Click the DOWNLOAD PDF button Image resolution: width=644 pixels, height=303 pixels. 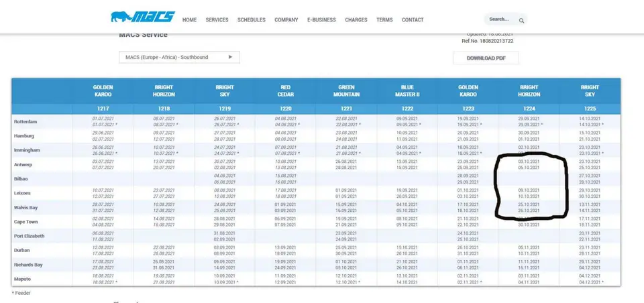[486, 58]
